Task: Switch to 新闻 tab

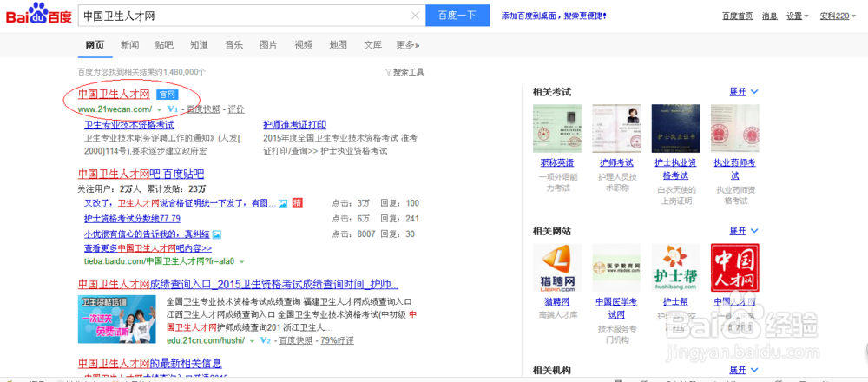Action: coord(129,45)
